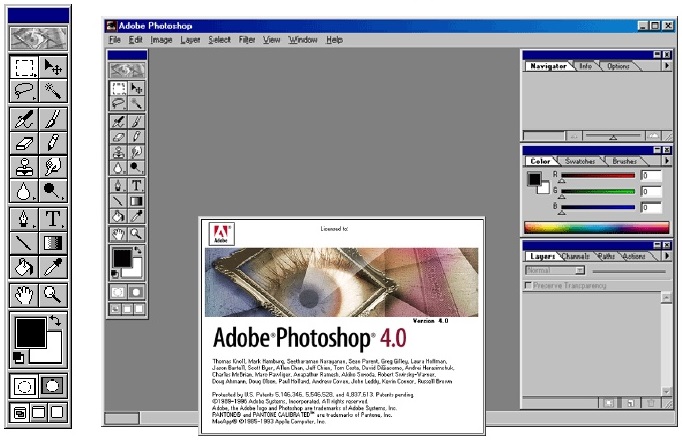
Task: Click the green G slider in Color palette
Action: [x=598, y=191]
